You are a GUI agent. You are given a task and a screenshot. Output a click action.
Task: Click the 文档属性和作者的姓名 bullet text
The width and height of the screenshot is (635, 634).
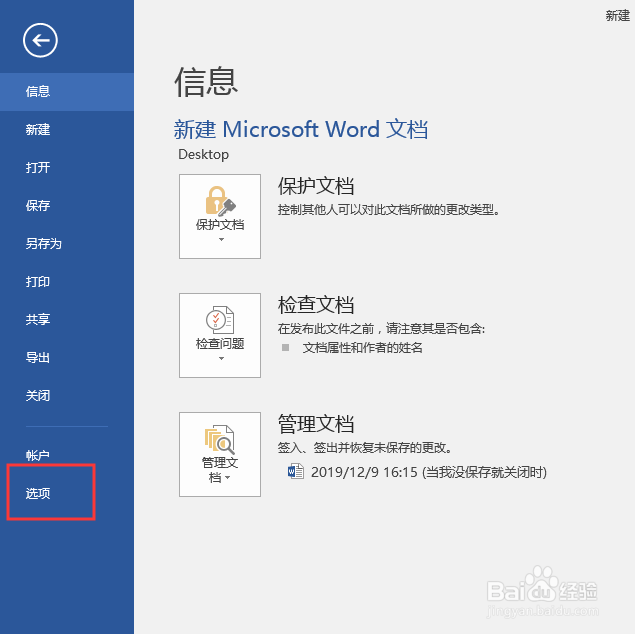[362, 348]
